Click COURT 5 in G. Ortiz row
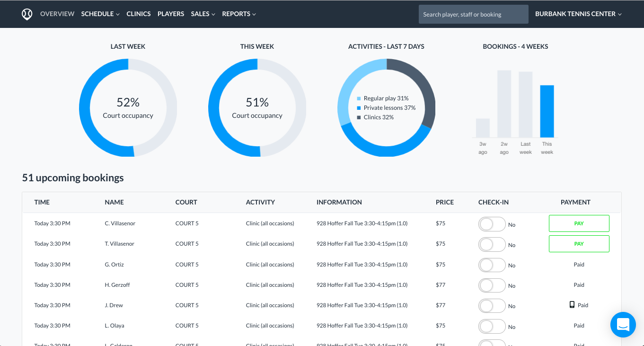 click(x=187, y=264)
